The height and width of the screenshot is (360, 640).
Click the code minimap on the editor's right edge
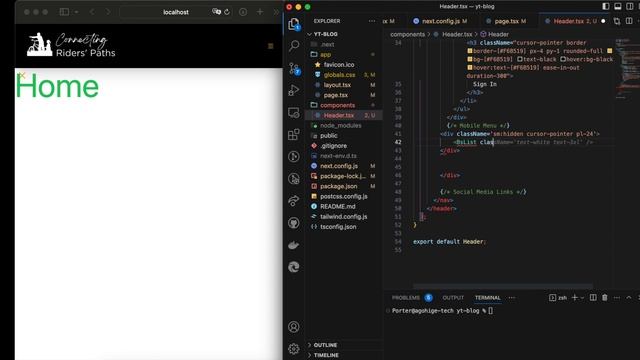click(627, 69)
